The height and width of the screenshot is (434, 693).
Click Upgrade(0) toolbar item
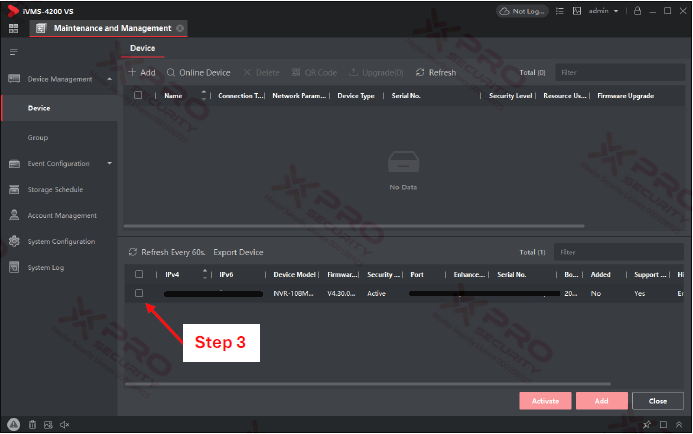[376, 72]
